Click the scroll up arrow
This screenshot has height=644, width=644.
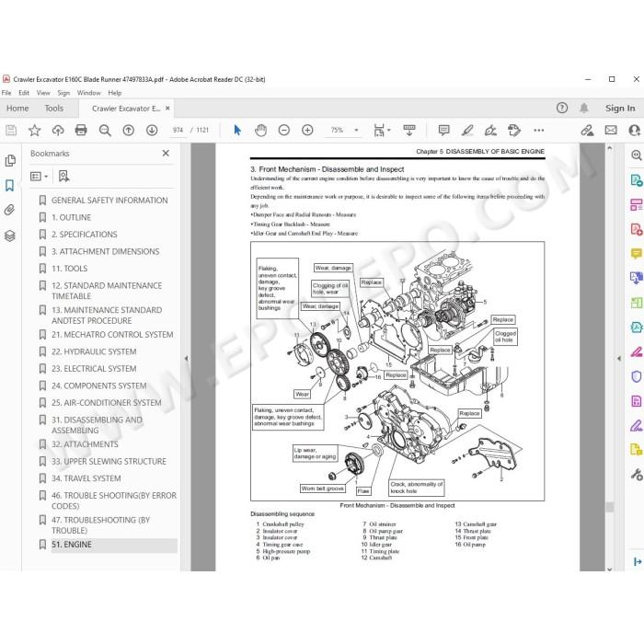click(x=609, y=147)
